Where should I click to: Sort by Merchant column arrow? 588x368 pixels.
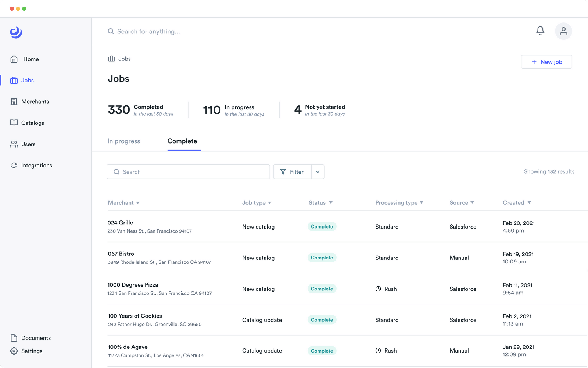138,203
